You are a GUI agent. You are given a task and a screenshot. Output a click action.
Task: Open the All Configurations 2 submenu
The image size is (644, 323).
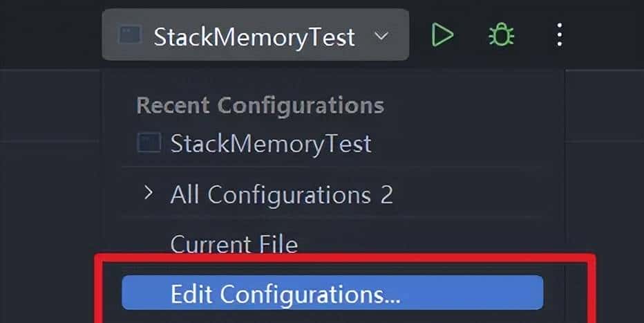(x=269, y=195)
